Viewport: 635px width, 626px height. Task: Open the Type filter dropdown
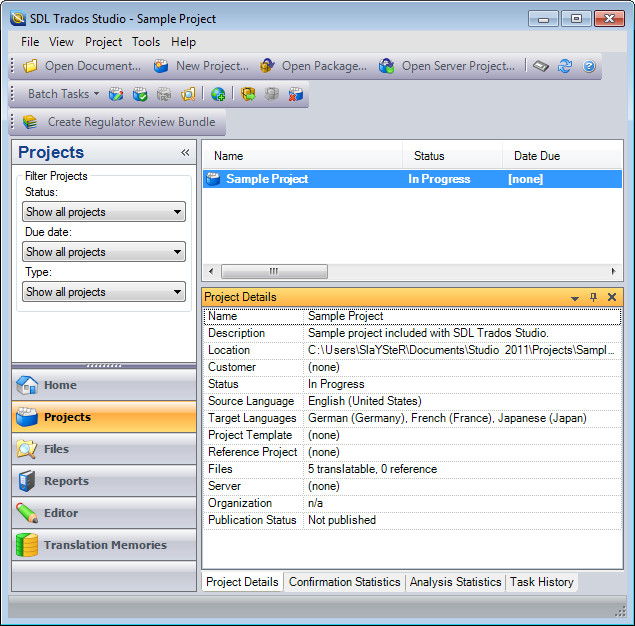[x=104, y=292]
